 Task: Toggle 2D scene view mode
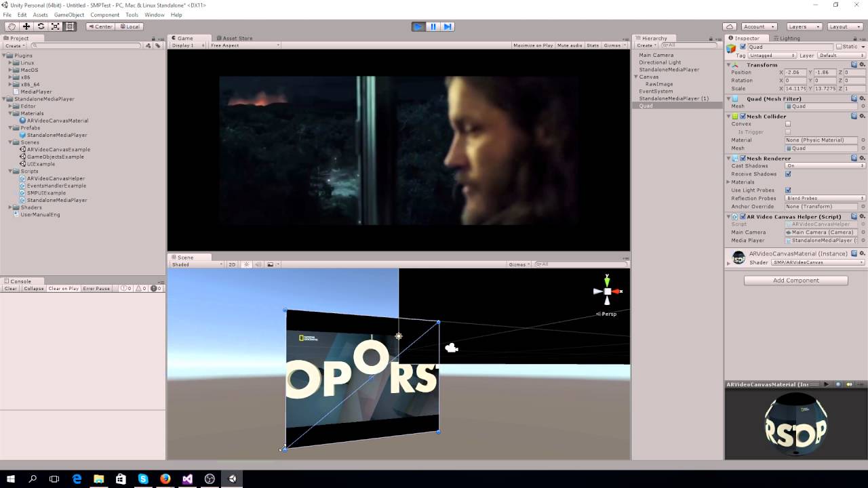click(232, 264)
